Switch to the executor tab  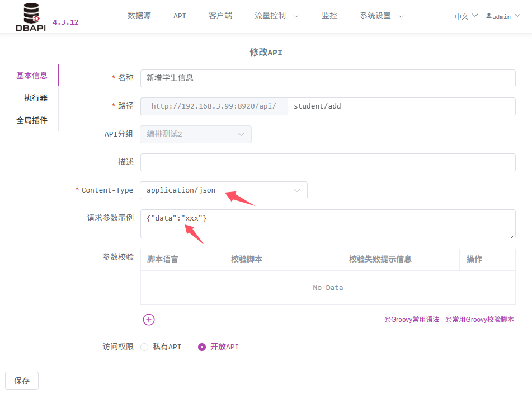(36, 98)
